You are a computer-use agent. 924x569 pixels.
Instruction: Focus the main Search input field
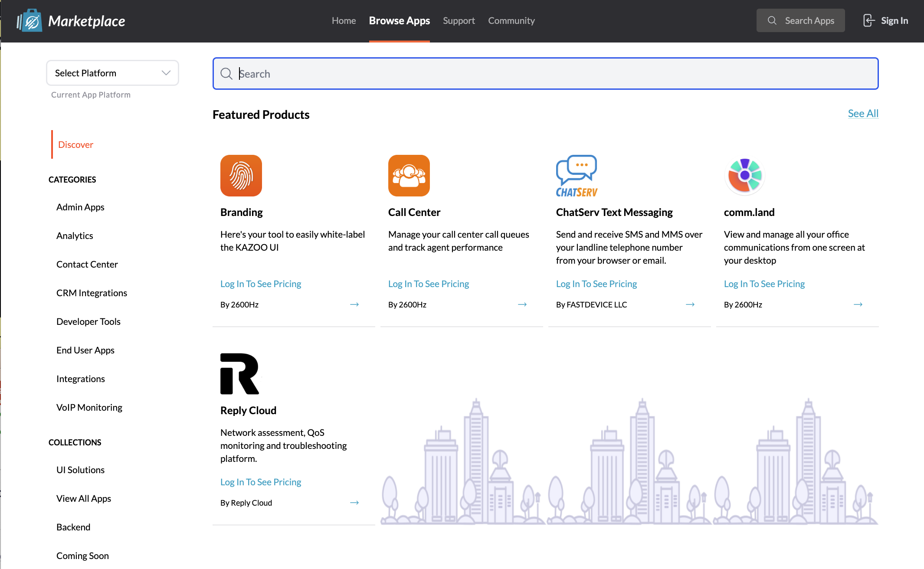[545, 74]
